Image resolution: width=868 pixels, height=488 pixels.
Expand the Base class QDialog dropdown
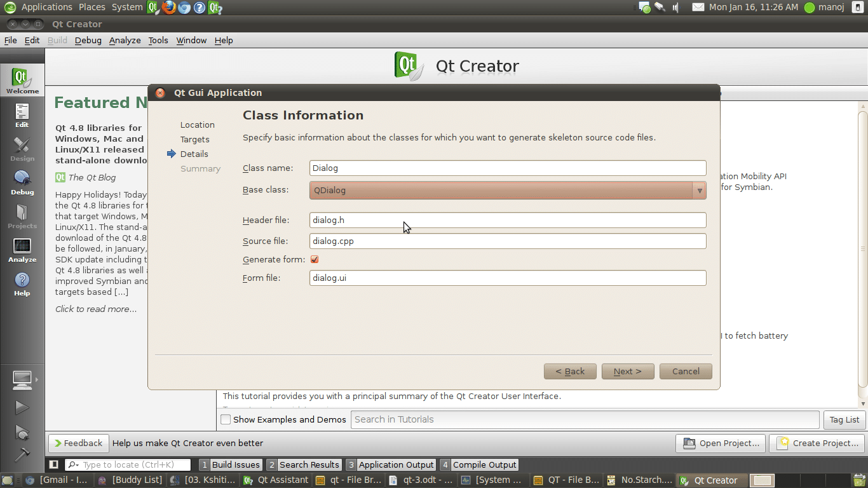[x=507, y=190]
